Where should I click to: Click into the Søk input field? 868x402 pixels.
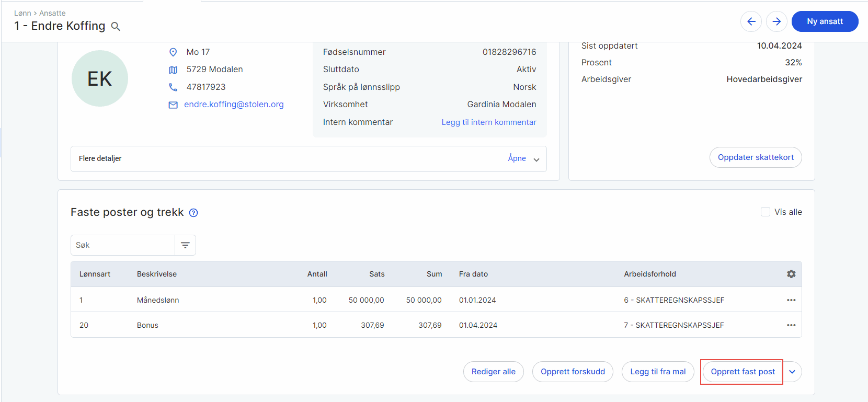point(123,245)
